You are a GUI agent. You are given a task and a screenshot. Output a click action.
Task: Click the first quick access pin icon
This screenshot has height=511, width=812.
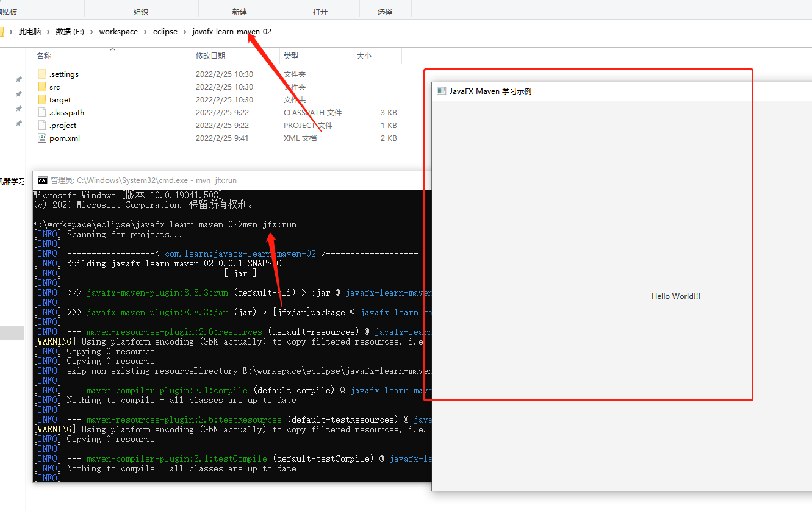point(18,79)
